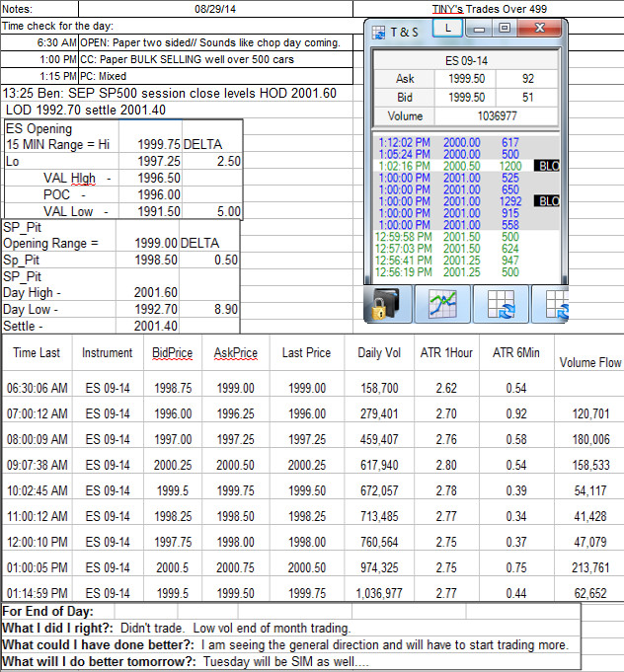The width and height of the screenshot is (624, 672).
Task: Select the 12:59:58 PM trade row
Action: [467, 237]
